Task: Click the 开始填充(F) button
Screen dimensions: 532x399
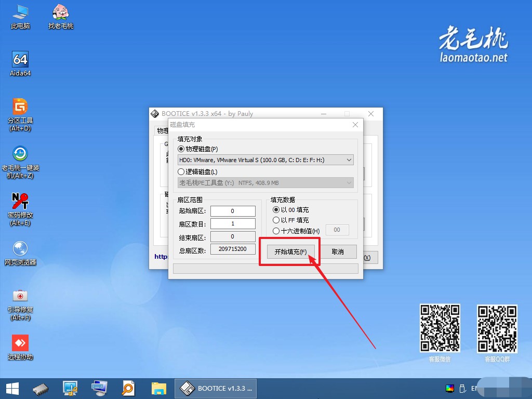Action: coord(290,252)
